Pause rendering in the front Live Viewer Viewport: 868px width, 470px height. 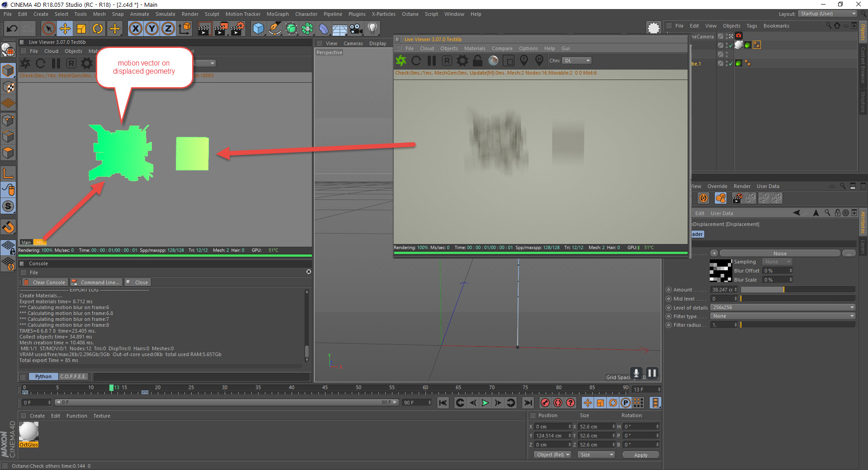pos(432,61)
